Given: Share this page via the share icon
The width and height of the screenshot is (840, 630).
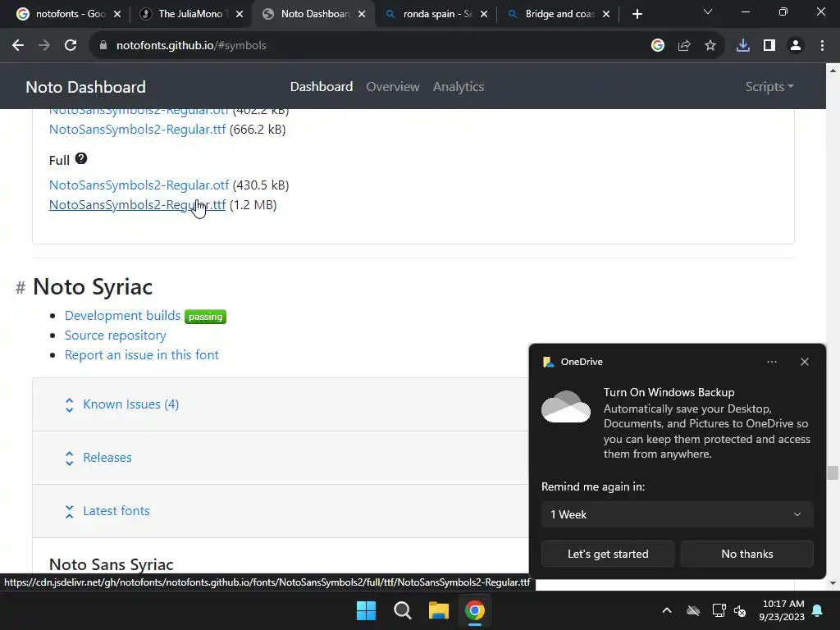Looking at the screenshot, I should (x=684, y=46).
